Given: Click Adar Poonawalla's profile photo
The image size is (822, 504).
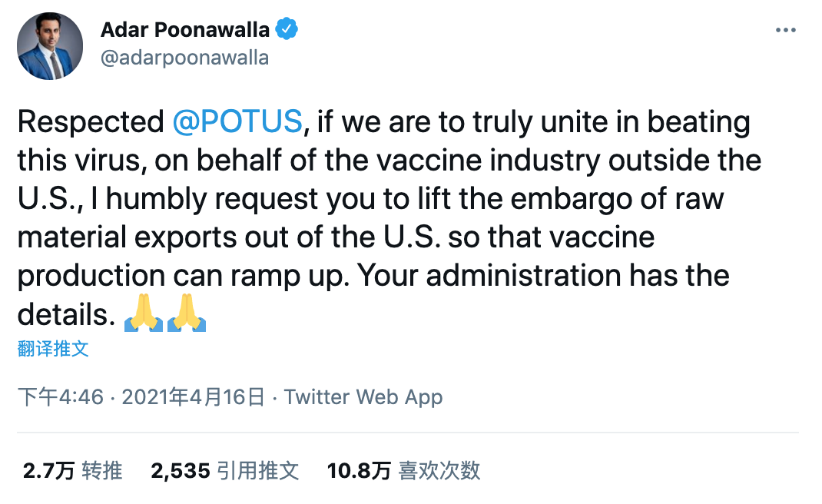Looking at the screenshot, I should (50, 46).
